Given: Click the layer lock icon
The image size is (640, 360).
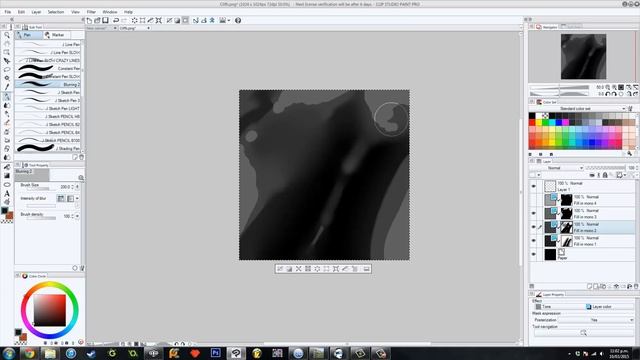Looking at the screenshot, I should [x=605, y=175].
